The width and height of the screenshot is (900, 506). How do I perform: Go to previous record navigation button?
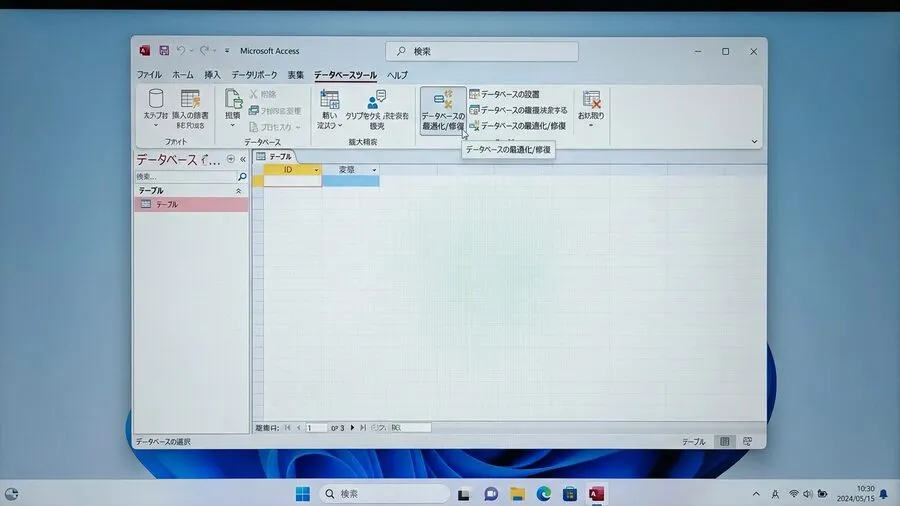point(298,427)
